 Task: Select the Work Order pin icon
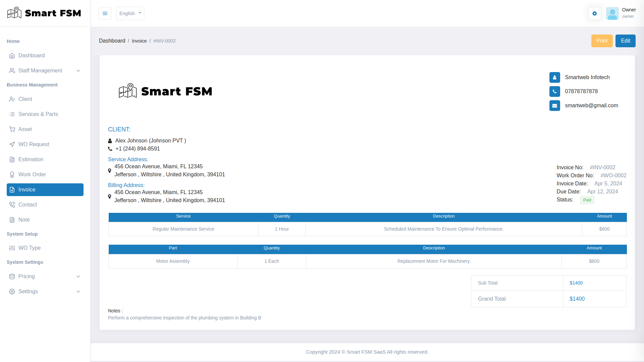point(12,174)
